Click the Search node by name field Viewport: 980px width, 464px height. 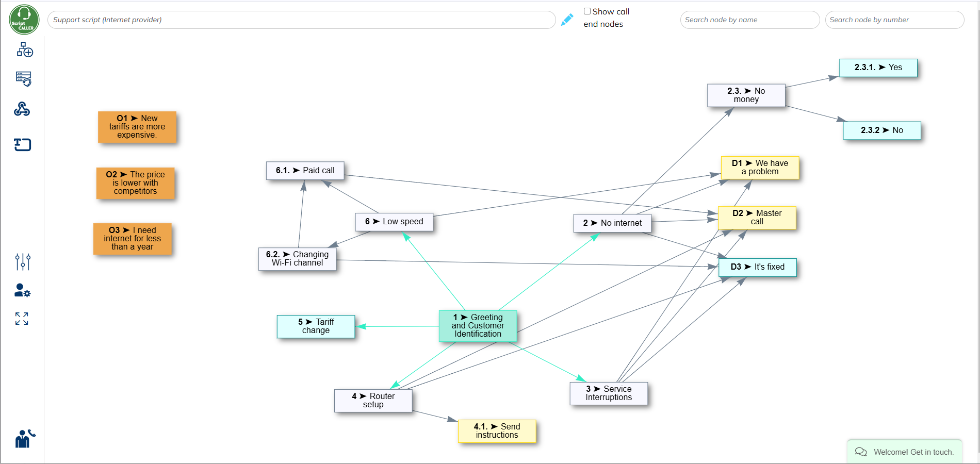point(749,20)
